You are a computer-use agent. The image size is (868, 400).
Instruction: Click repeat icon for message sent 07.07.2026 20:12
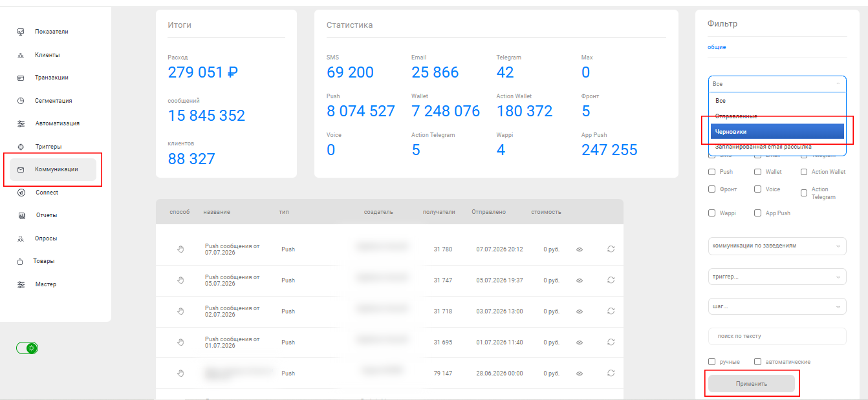click(611, 249)
